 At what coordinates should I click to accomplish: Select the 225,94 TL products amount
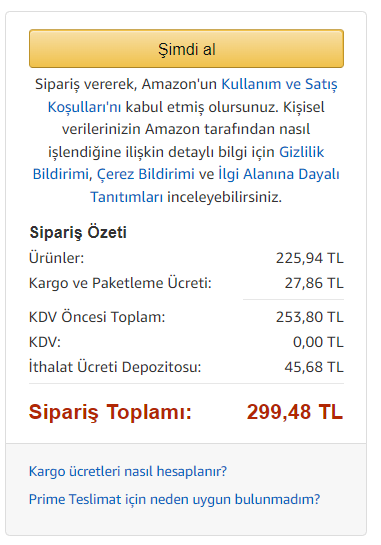point(309,258)
